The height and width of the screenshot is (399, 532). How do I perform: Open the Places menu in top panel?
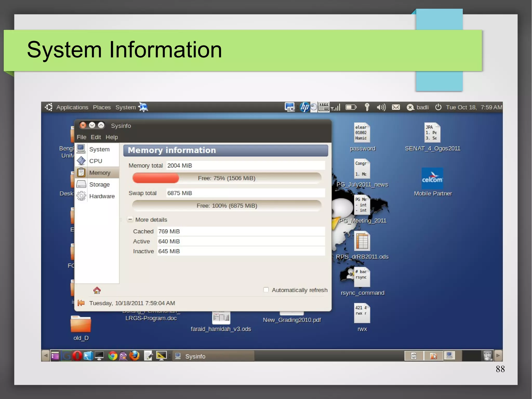coord(102,107)
